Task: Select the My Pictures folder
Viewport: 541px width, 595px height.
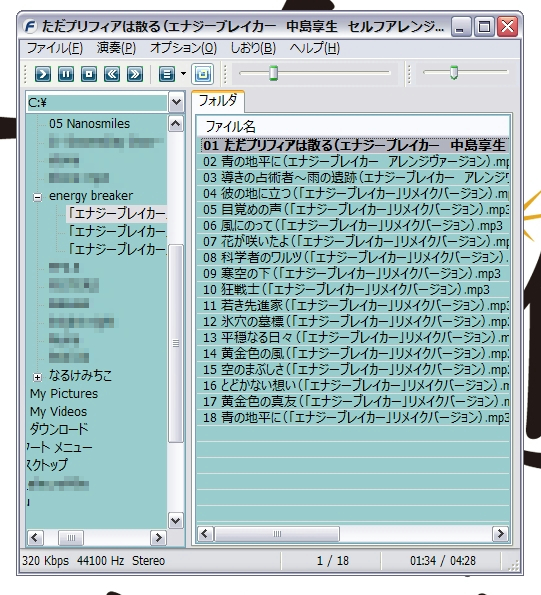Action: tap(64, 394)
